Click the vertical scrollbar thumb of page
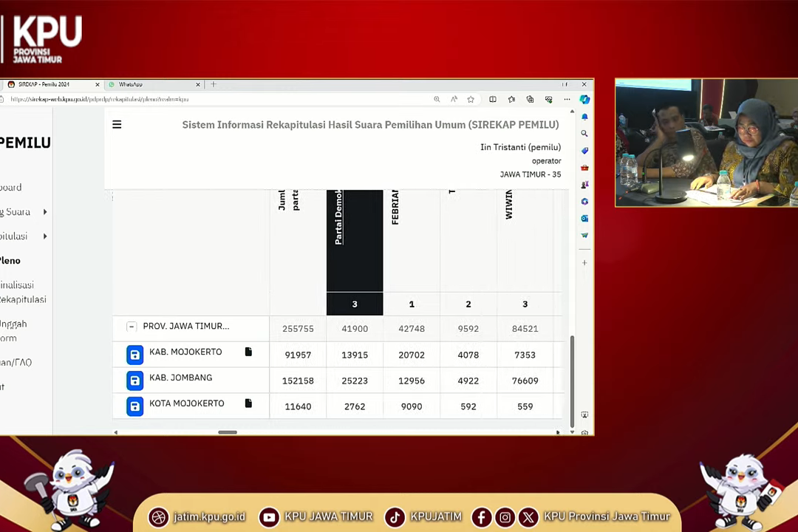This screenshot has height=532, width=798. [x=572, y=381]
